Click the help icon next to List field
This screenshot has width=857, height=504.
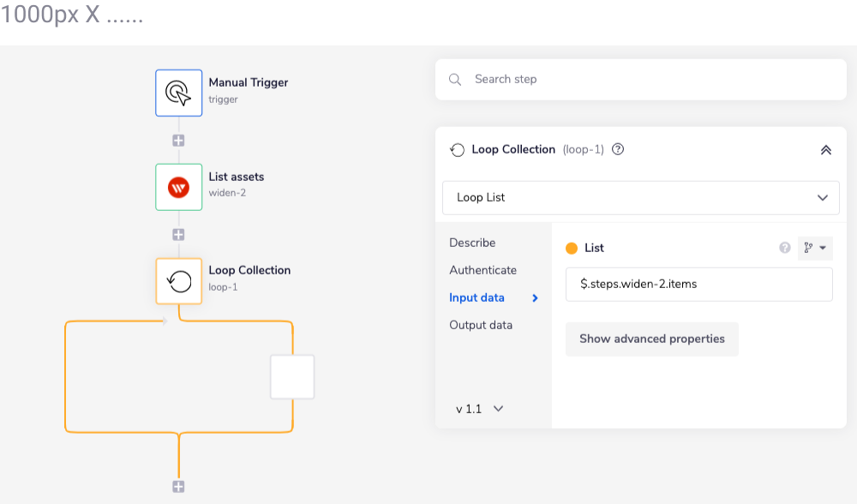pyautogui.click(x=784, y=248)
